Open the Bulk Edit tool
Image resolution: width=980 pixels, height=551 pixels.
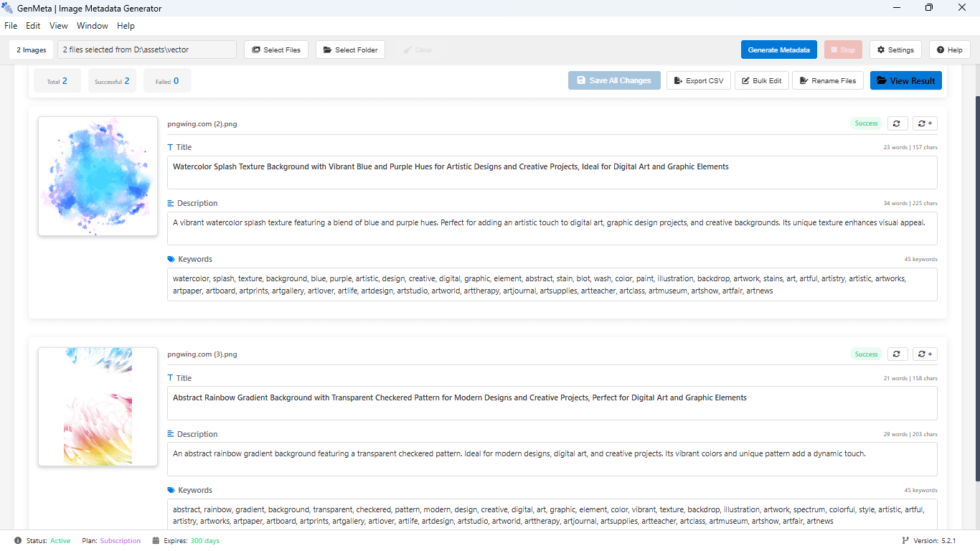[x=761, y=80]
